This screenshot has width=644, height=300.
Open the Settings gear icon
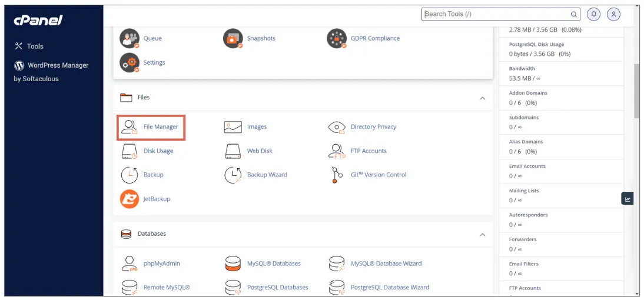[x=130, y=63]
